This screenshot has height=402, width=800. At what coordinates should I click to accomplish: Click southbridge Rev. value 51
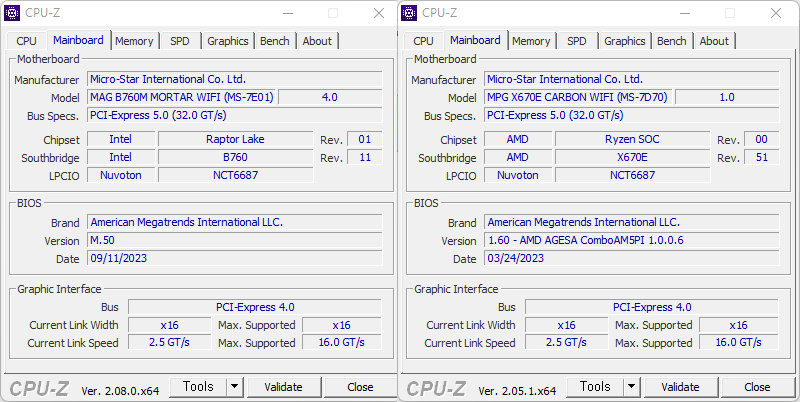762,157
